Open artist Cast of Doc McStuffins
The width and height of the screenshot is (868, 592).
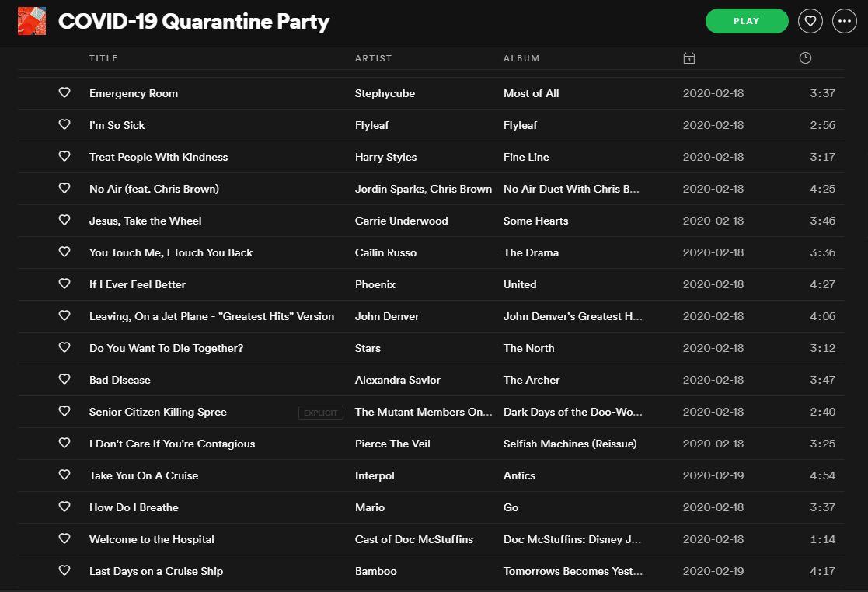(414, 539)
